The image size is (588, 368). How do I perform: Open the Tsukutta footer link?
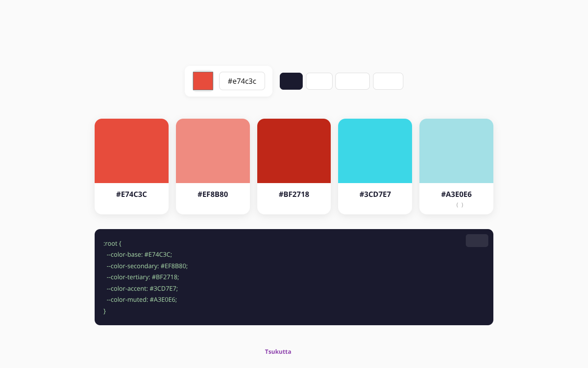(278, 351)
